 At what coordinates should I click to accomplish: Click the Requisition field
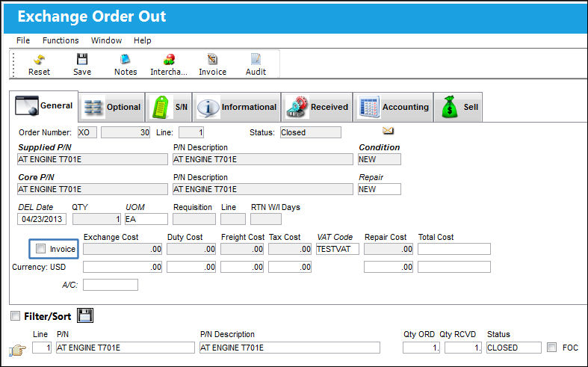click(x=194, y=219)
